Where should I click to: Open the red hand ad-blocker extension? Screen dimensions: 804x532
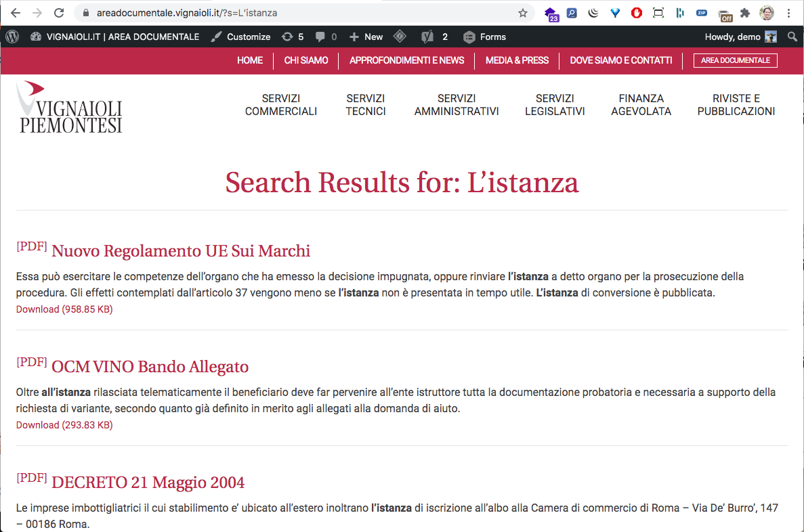pos(636,13)
